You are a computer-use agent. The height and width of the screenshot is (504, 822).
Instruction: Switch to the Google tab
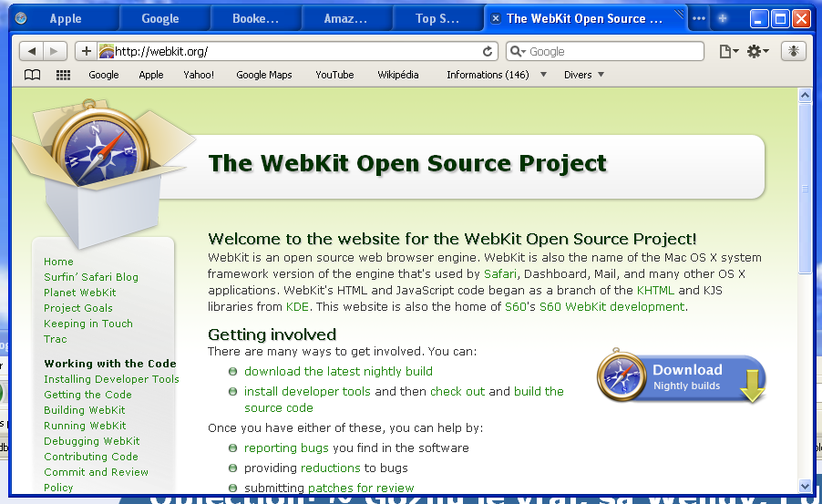[159, 19]
